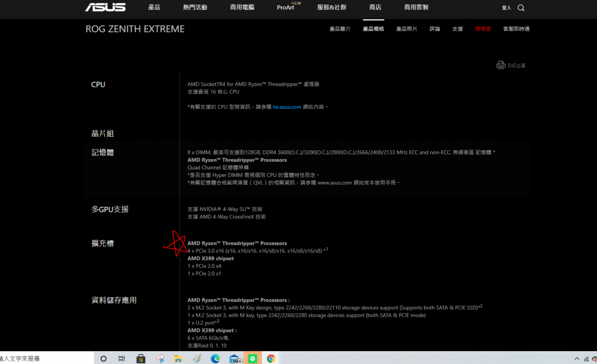Screen dimensions: 597x364
Task: Open 商店 menu
Action: click(375, 7)
